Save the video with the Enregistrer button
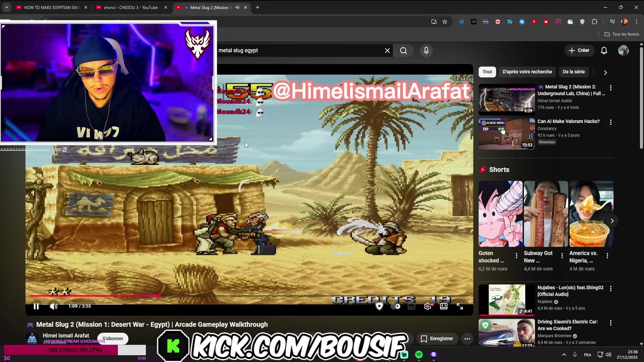 click(437, 339)
